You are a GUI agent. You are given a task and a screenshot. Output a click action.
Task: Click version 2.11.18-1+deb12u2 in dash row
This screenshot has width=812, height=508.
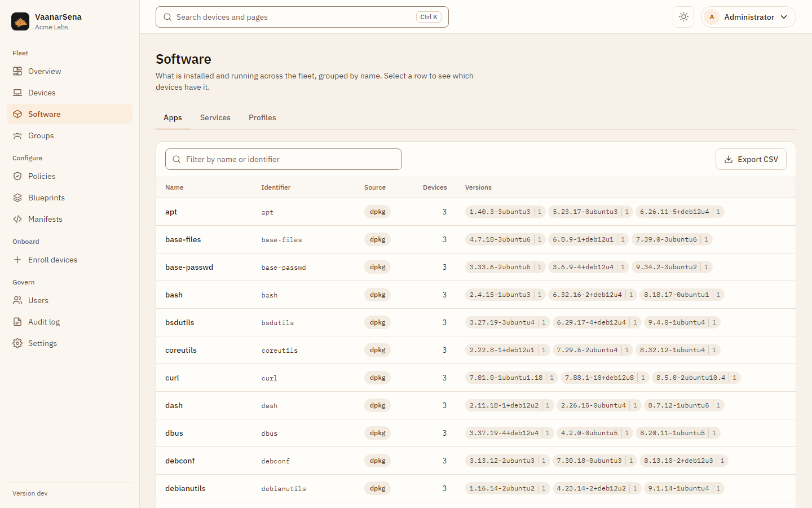point(509,405)
